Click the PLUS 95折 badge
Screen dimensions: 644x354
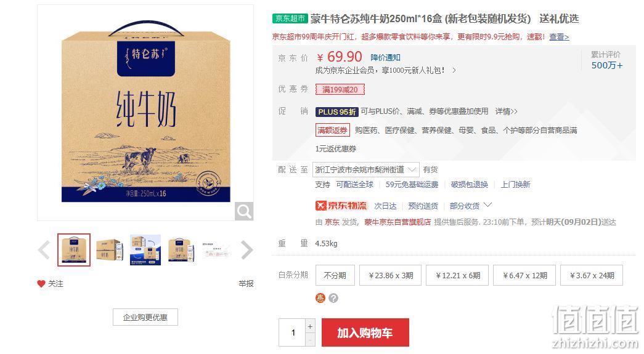point(336,111)
